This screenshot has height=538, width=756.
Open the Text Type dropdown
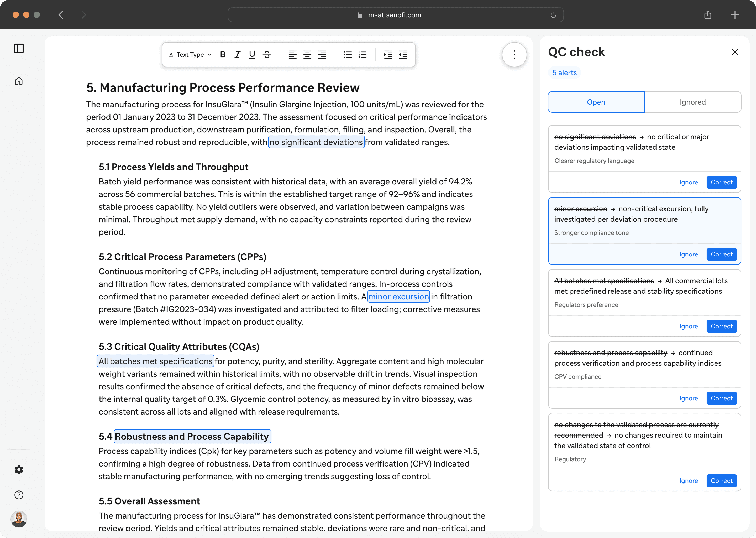coord(190,55)
